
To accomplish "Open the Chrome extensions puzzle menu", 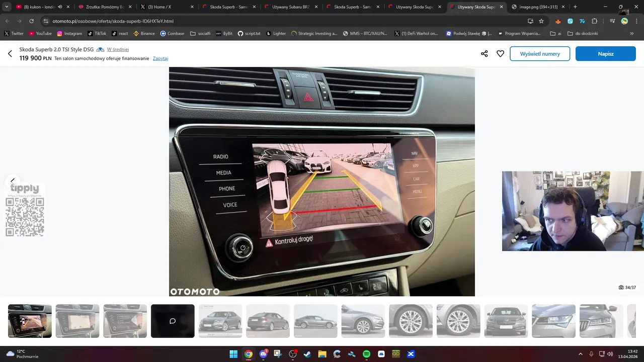I will 594,21.
